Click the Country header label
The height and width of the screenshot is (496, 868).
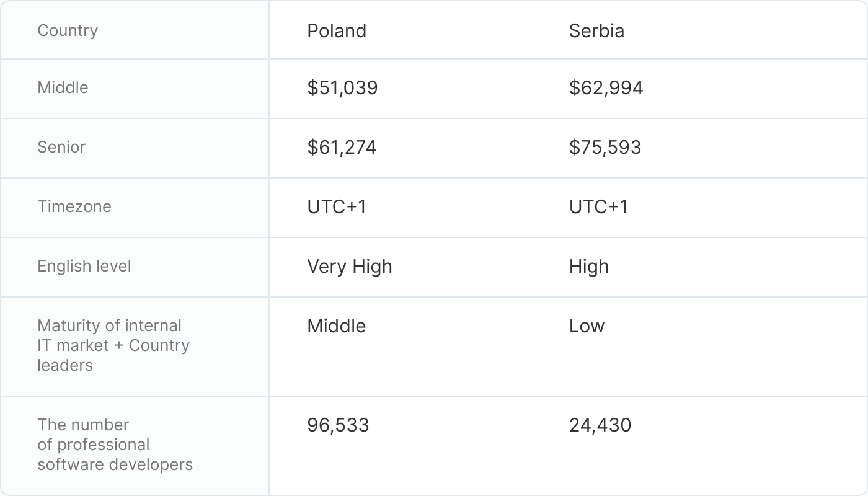pos(68,30)
